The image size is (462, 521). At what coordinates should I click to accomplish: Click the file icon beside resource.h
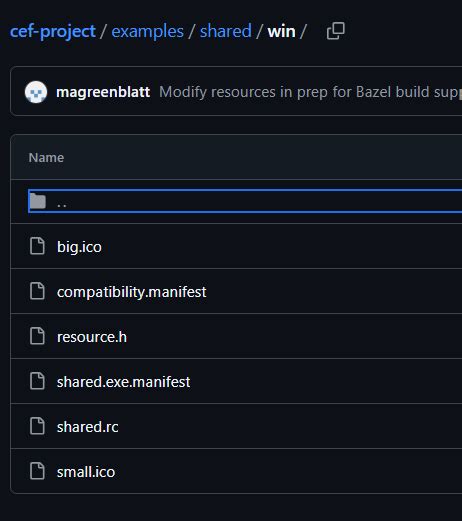tap(37, 336)
